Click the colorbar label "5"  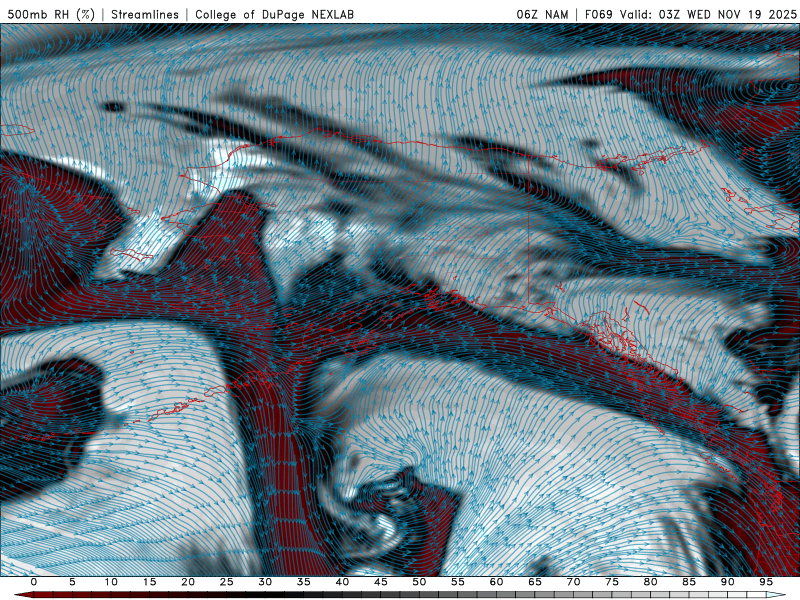72,582
